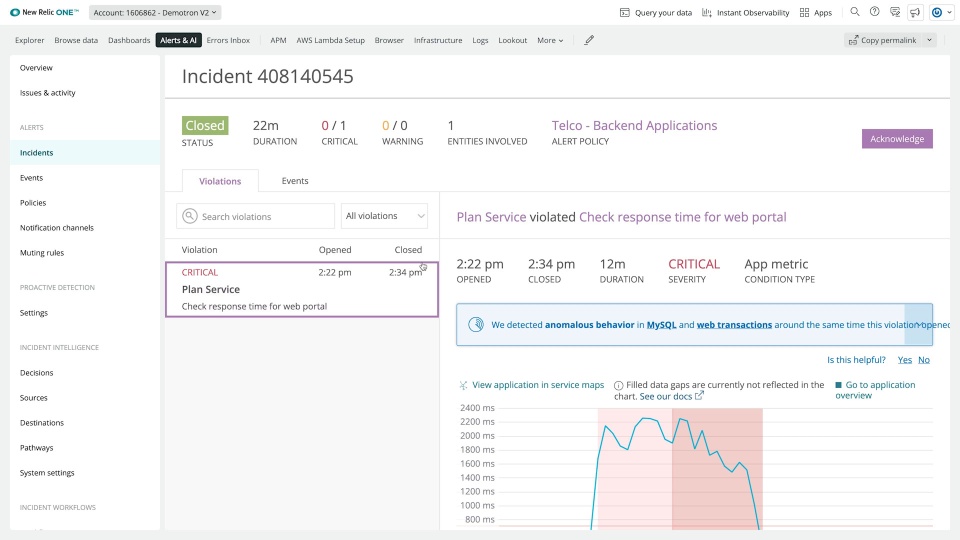Open Settings under Proactive Detection

[x=34, y=313]
